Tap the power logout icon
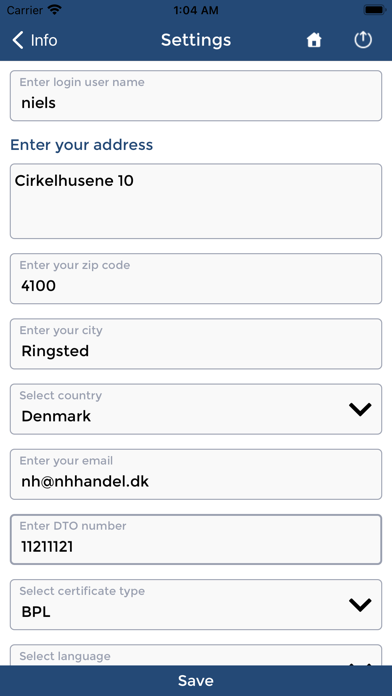Image resolution: width=392 pixels, height=696 pixels. pos(363,40)
